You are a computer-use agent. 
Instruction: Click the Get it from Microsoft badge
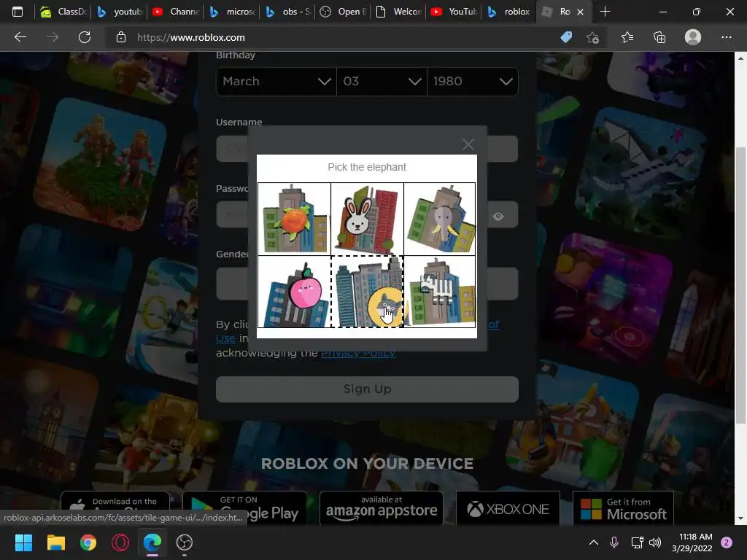[x=623, y=507]
